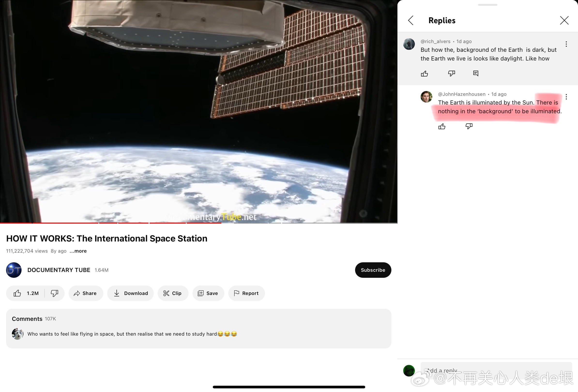Reply to the @rich_alvers comment
Viewport: 578px width, 392px height.
476,74
